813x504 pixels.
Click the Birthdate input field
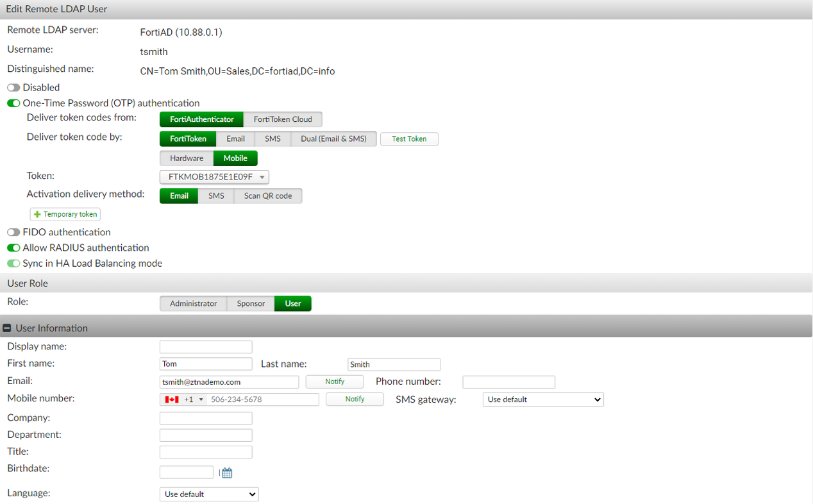[x=187, y=472]
